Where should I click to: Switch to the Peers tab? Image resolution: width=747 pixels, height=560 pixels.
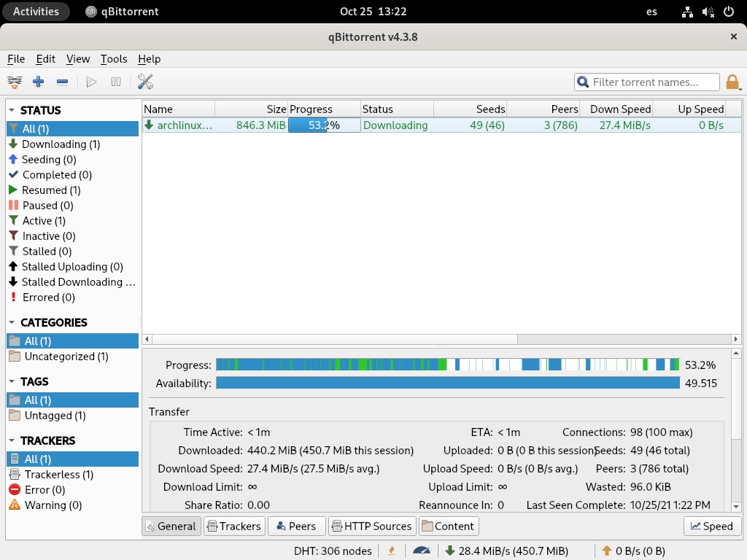coord(297,526)
